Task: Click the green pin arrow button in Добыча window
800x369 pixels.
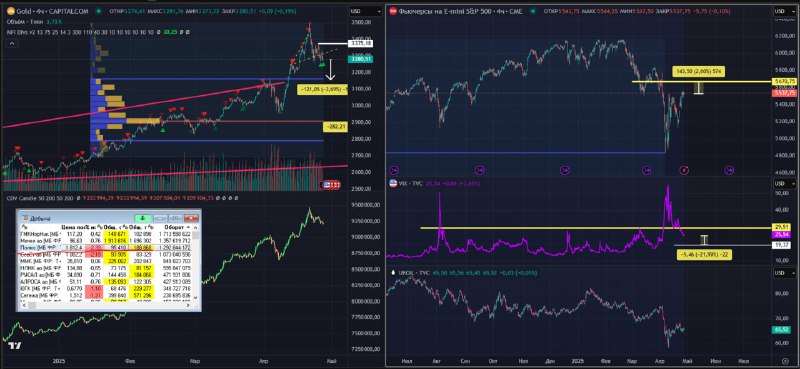Action: [x=142, y=218]
